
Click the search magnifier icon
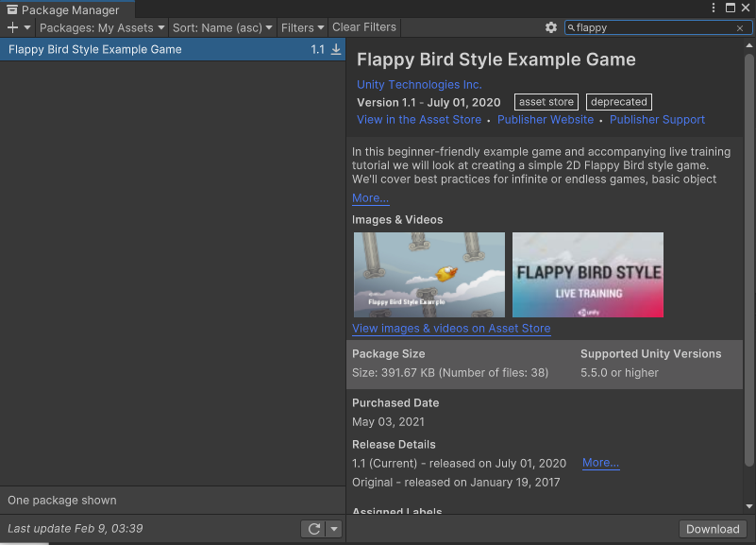571,28
